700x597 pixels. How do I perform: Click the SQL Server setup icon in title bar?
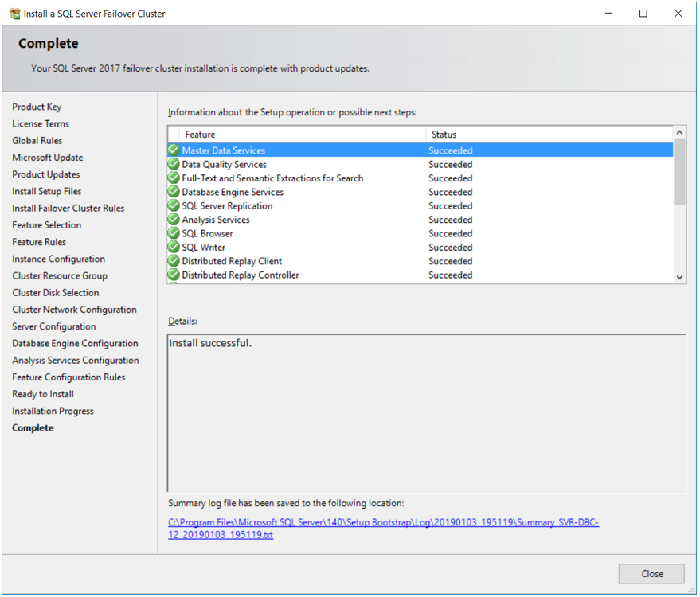coord(14,14)
